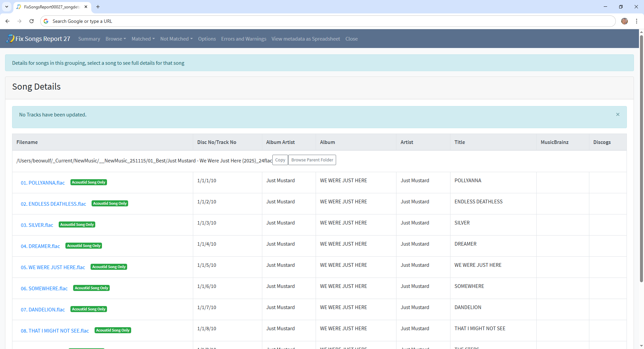The width and height of the screenshot is (644, 349).
Task: Open the Summary menu item
Action: click(x=89, y=39)
